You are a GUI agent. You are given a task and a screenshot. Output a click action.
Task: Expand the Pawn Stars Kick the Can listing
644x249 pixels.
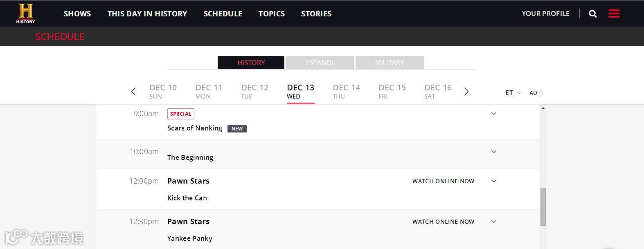point(494,181)
